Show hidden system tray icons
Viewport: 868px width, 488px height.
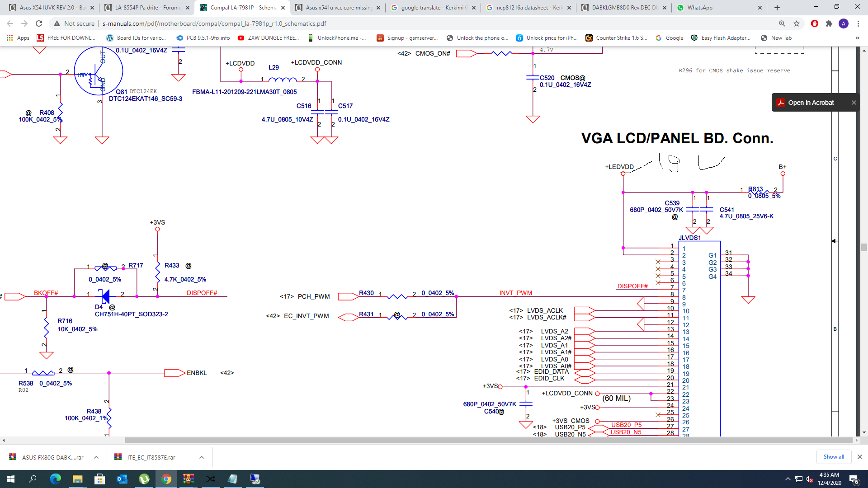click(788, 479)
